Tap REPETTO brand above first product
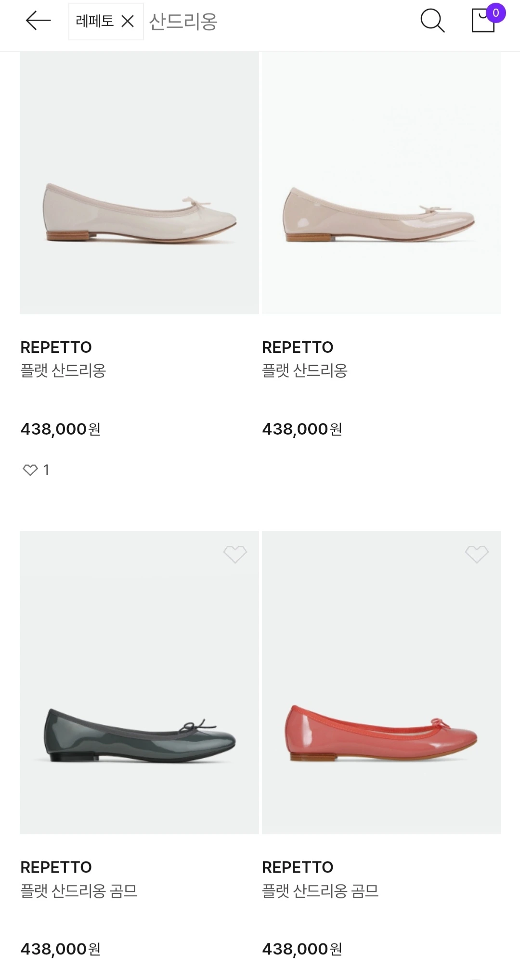This screenshot has width=520, height=980. 56,347
